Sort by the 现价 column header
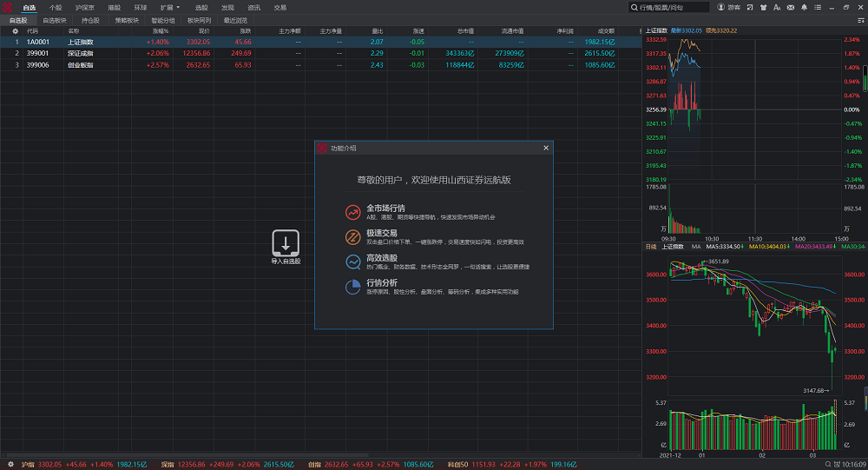This screenshot has width=868, height=470. (x=204, y=31)
